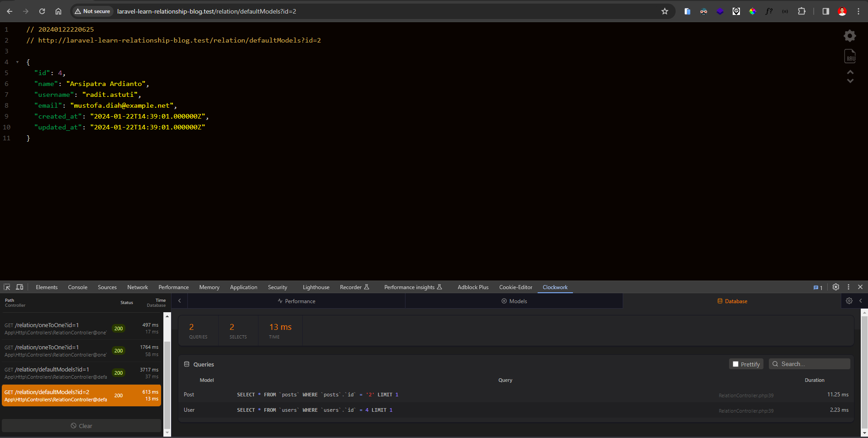The width and height of the screenshot is (868, 438).
Task: Click the RAW view icon
Action: pyautogui.click(x=849, y=57)
